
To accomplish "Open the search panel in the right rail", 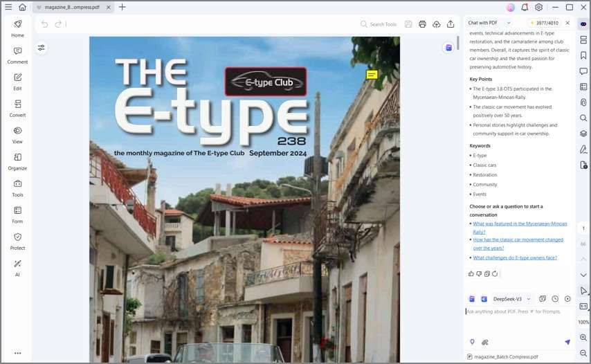I will [x=583, y=118].
